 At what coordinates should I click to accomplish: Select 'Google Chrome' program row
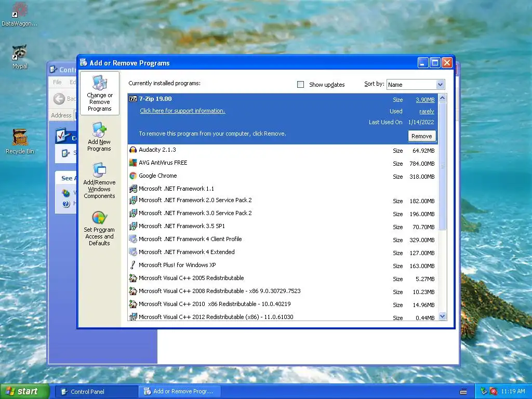283,176
